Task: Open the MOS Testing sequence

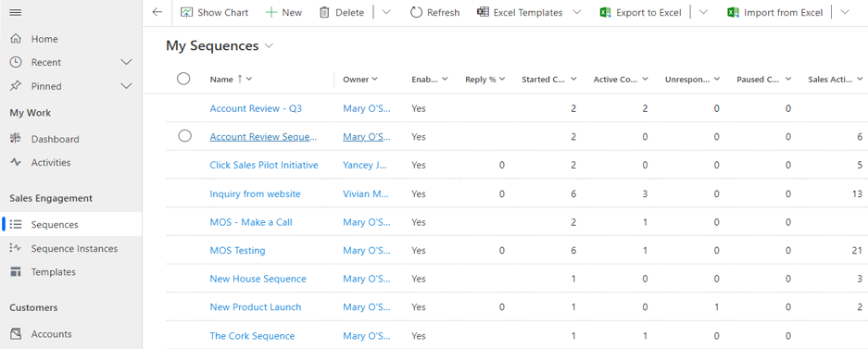Action: click(237, 250)
